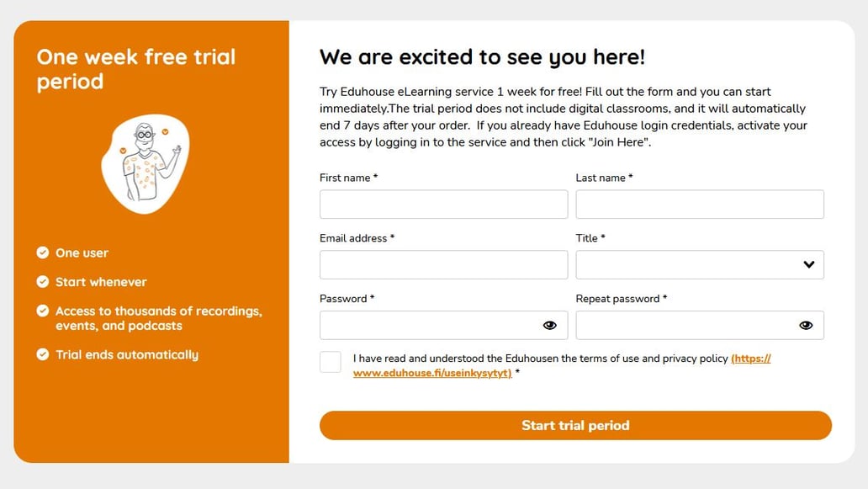Click the Trial ends automatically checkmark icon
Screen dimensions: 868x489
(43, 354)
